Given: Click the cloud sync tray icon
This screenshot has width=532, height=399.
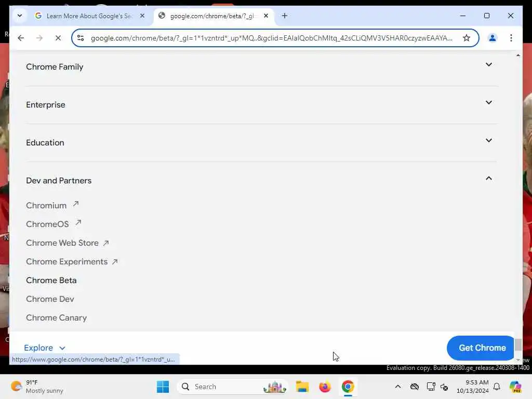Looking at the screenshot, I should [x=414, y=387].
